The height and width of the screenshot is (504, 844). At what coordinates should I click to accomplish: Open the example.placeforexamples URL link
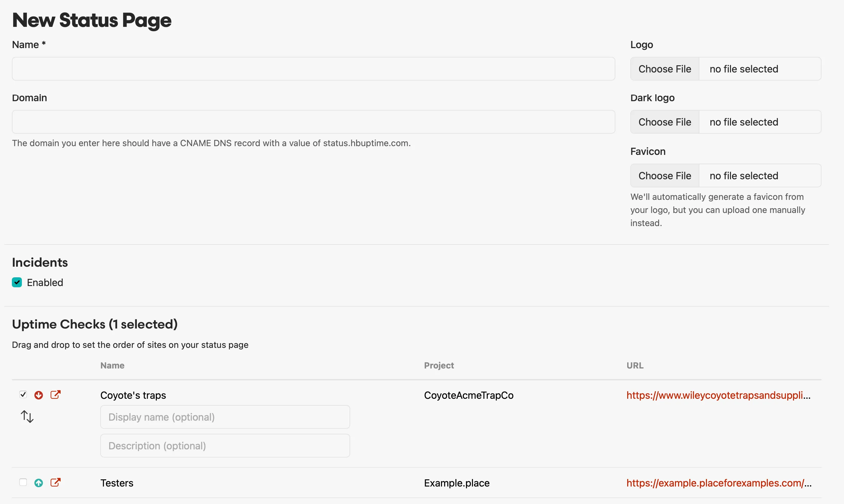[x=718, y=482]
